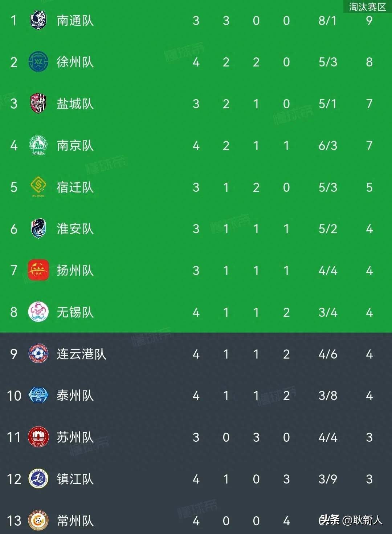
Task: Click the Suzhou red circular crest
Action: 38,437
